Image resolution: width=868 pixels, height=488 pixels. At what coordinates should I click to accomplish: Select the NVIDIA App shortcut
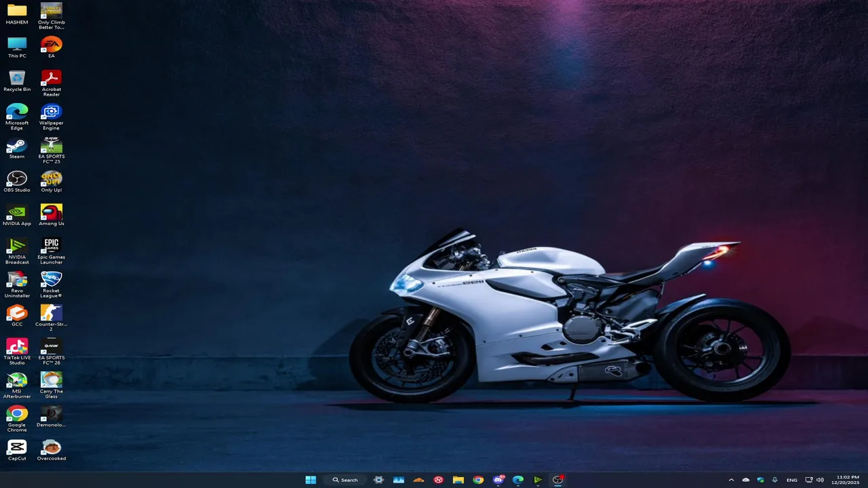(17, 215)
